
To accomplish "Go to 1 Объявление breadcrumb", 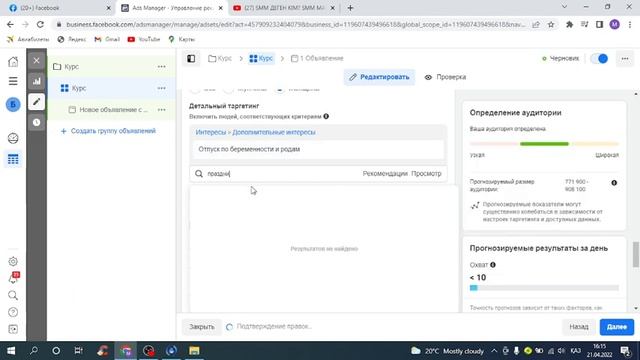I will click(317, 58).
